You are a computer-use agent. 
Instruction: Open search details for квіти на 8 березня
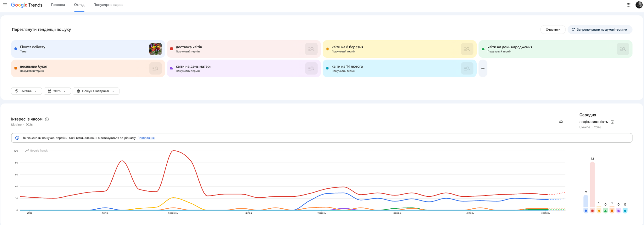pyautogui.click(x=467, y=49)
